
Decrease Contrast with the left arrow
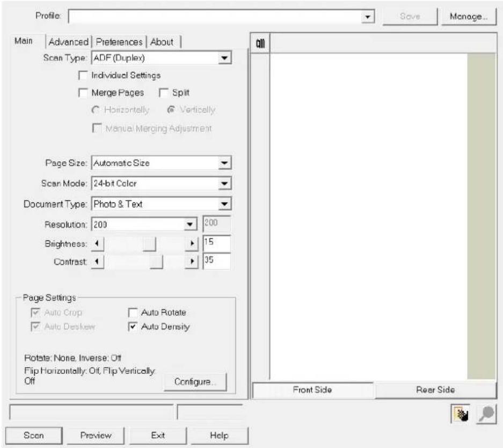[x=98, y=262]
